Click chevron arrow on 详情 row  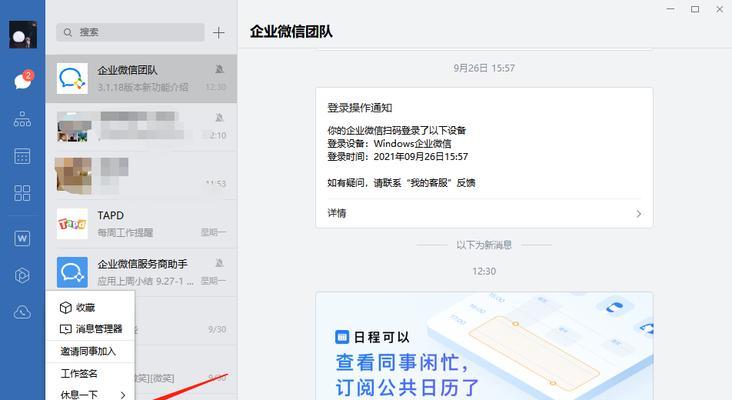pyautogui.click(x=639, y=214)
